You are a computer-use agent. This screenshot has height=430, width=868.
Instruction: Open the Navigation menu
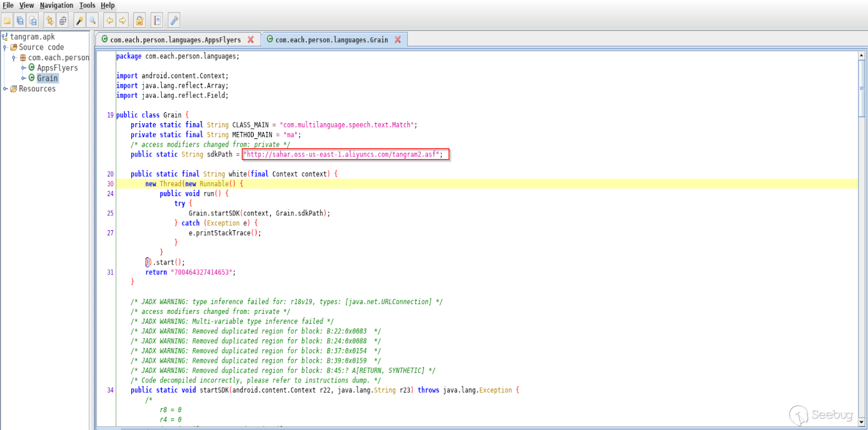pos(56,5)
